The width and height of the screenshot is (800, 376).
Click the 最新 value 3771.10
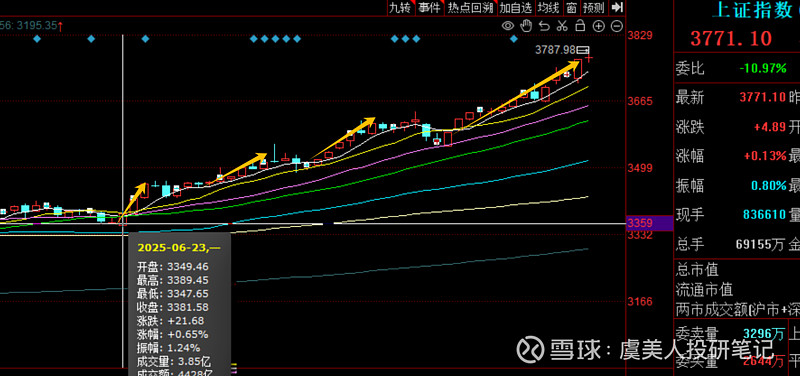[763, 97]
